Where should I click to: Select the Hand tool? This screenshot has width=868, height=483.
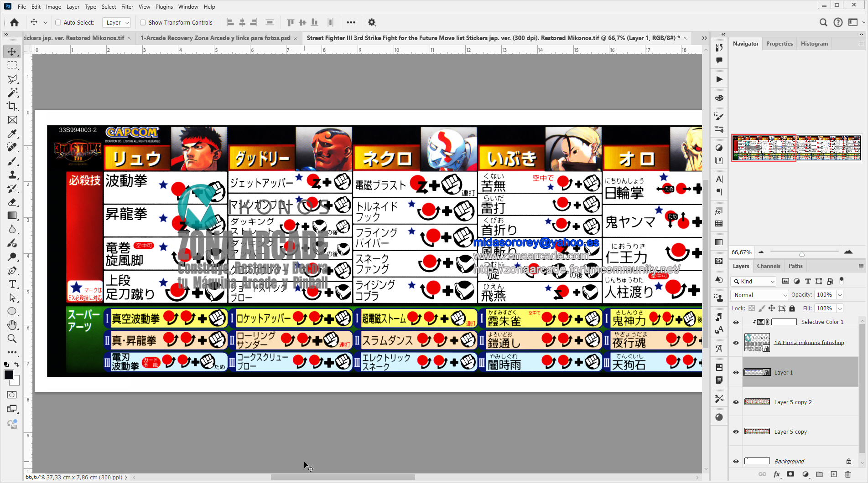(x=12, y=325)
